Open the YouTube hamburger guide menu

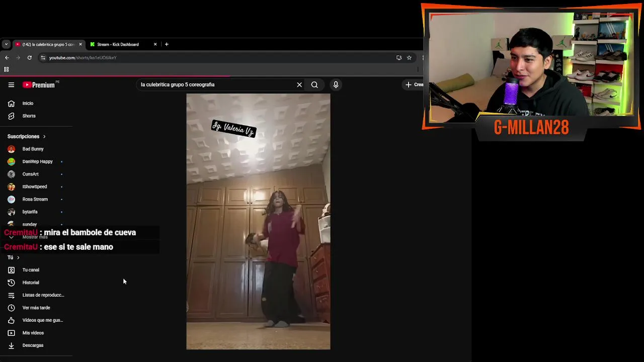11,84
